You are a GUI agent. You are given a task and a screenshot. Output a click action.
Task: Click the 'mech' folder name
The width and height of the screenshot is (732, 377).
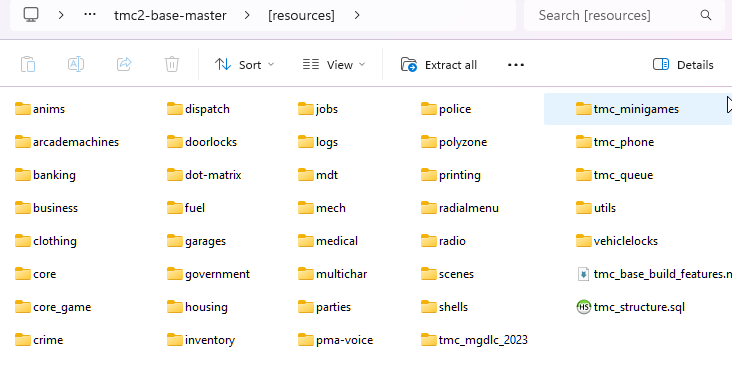(331, 208)
